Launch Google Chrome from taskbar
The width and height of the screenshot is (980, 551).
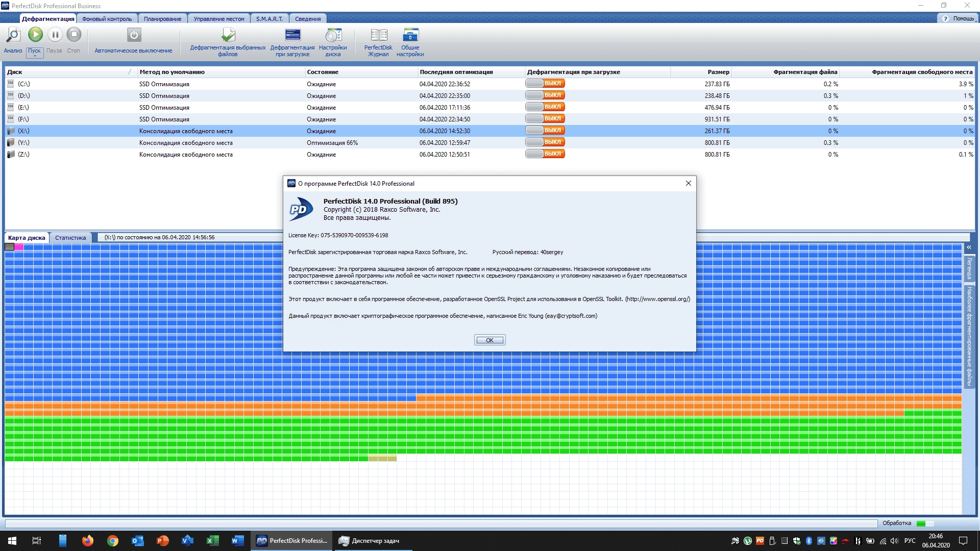pyautogui.click(x=112, y=541)
